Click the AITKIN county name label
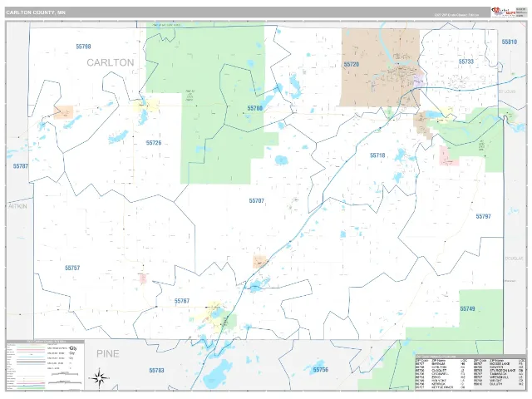532x399 pixels. coord(17,206)
